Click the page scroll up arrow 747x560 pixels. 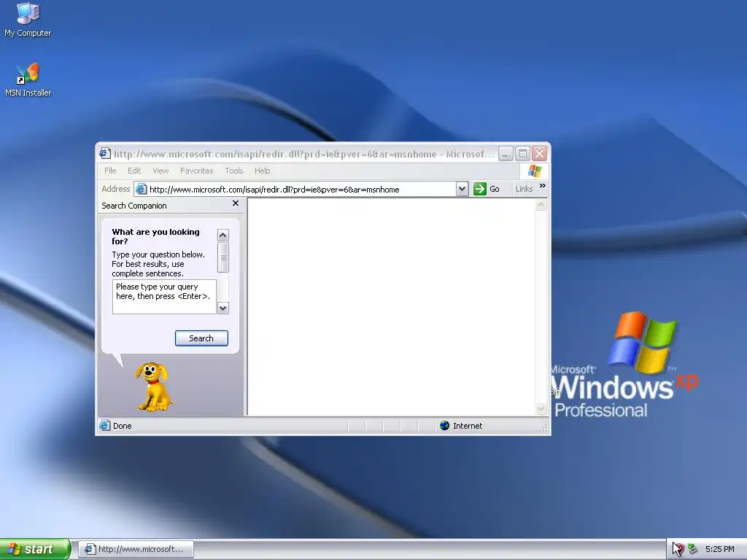[x=541, y=205]
